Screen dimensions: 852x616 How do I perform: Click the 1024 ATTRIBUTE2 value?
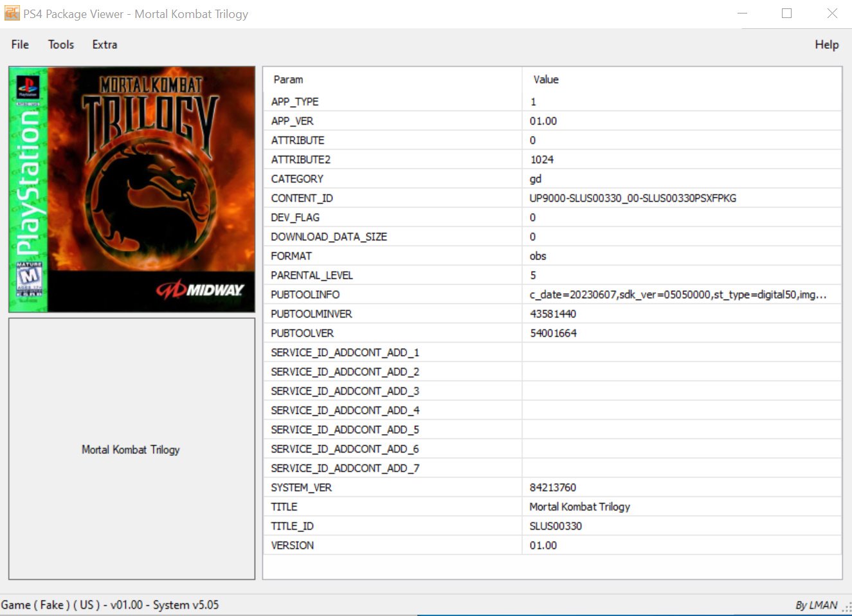tap(541, 159)
